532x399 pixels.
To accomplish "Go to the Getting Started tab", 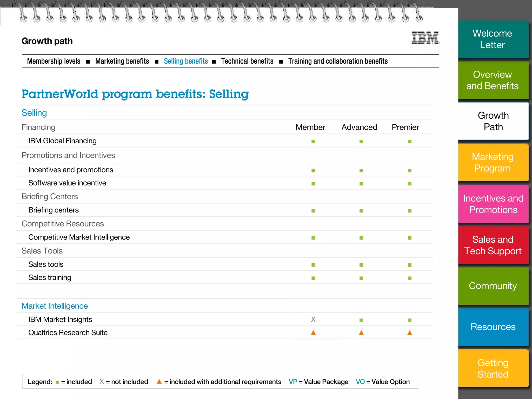I will click(493, 368).
